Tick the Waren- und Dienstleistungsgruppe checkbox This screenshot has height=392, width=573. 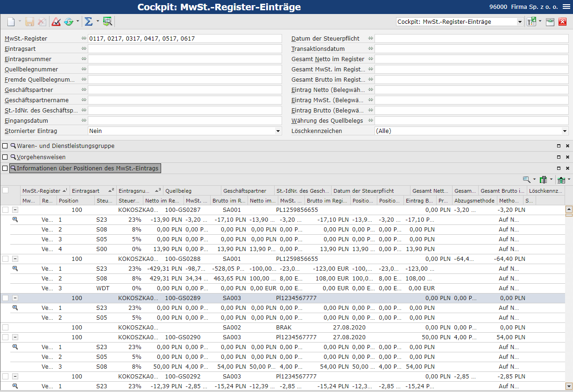click(5, 146)
